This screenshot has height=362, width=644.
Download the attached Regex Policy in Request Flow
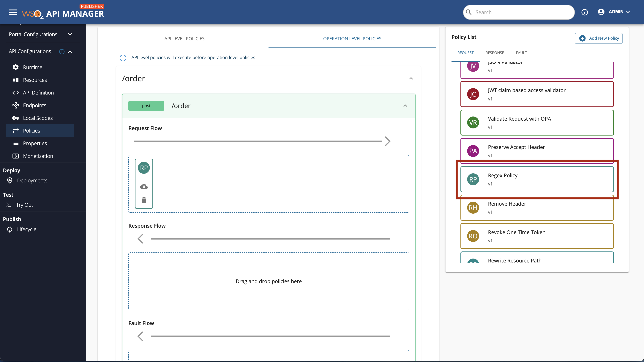[144, 187]
